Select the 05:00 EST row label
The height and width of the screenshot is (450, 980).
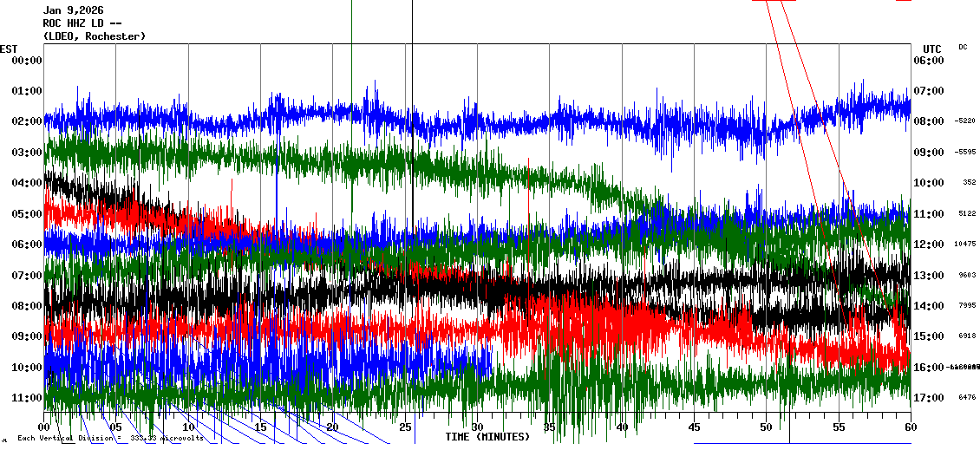point(27,213)
